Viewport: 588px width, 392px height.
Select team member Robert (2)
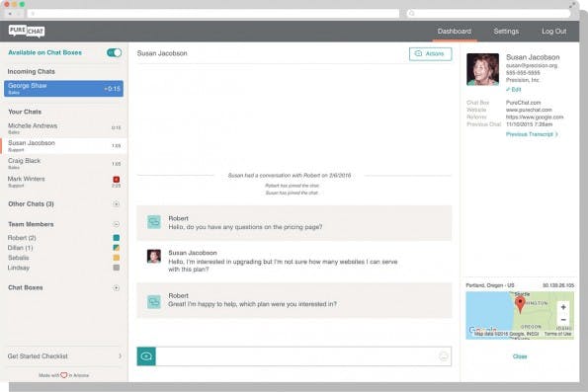22,238
